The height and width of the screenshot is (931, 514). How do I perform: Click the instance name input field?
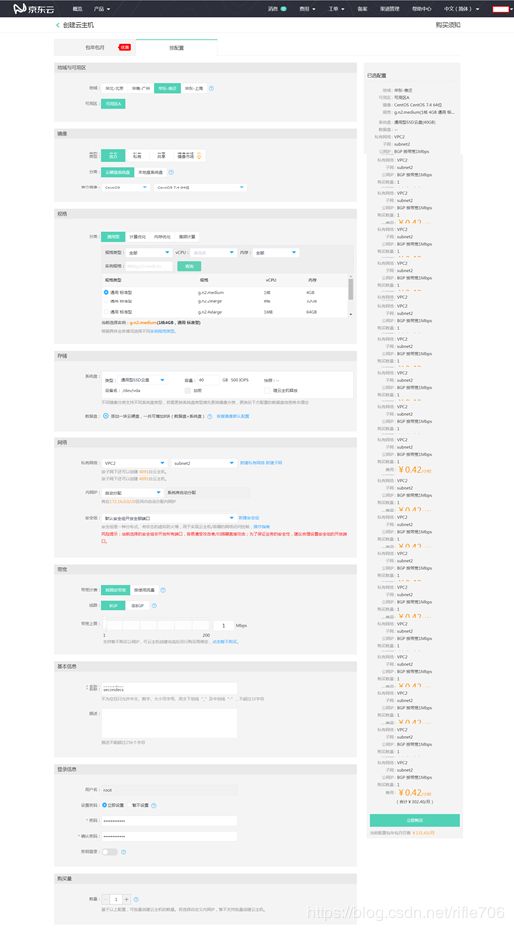169,689
